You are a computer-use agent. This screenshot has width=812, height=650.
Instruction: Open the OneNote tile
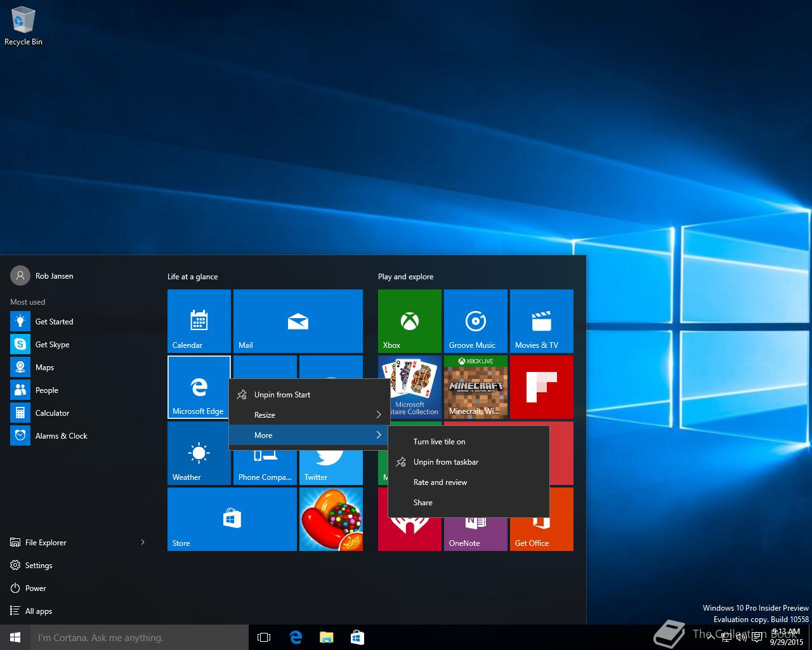click(x=476, y=534)
